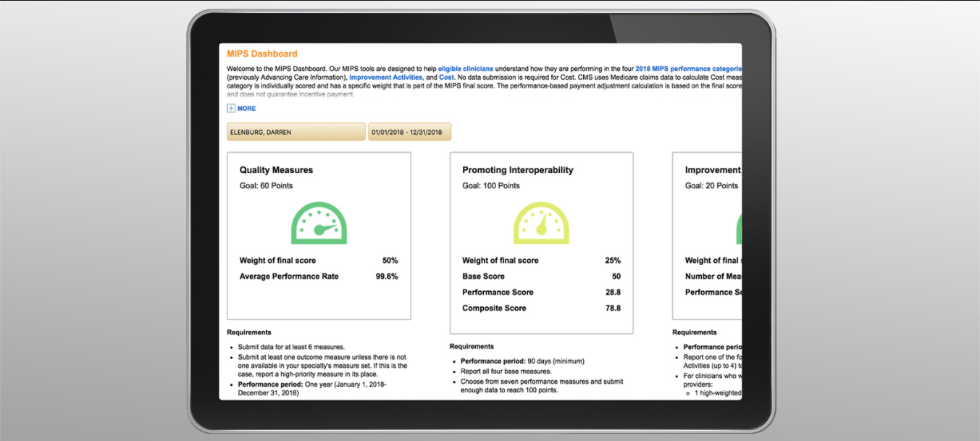Screen dimensions: 980x441
Task: Click 'Goal: 20 Points' text
Action: pos(712,186)
